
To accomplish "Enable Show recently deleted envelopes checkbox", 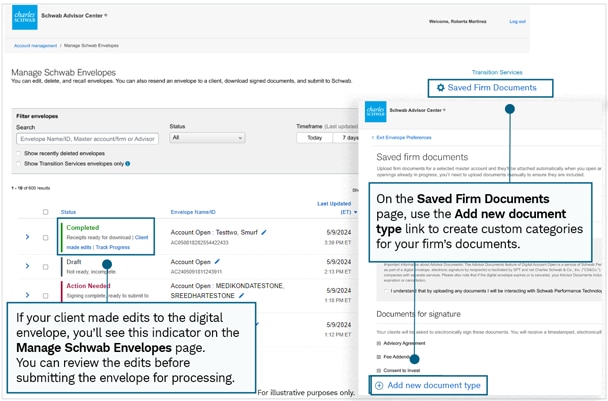I will [18, 154].
